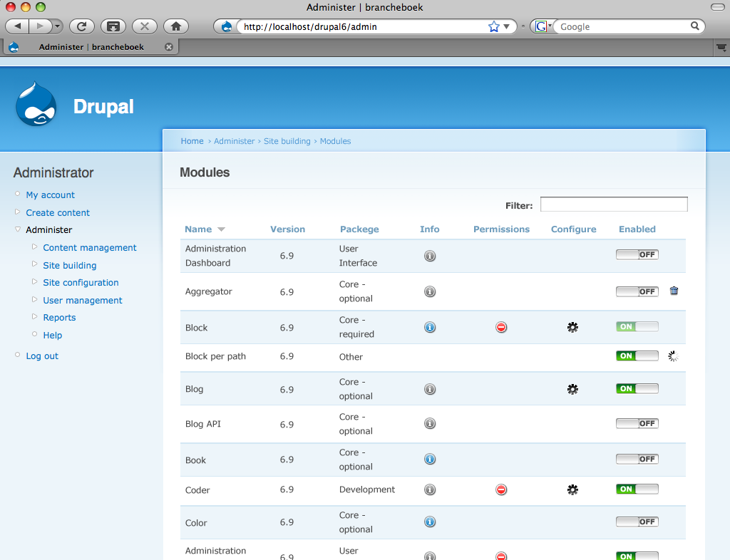
Task: Click the trash icon next to Aggregator
Action: [674, 291]
